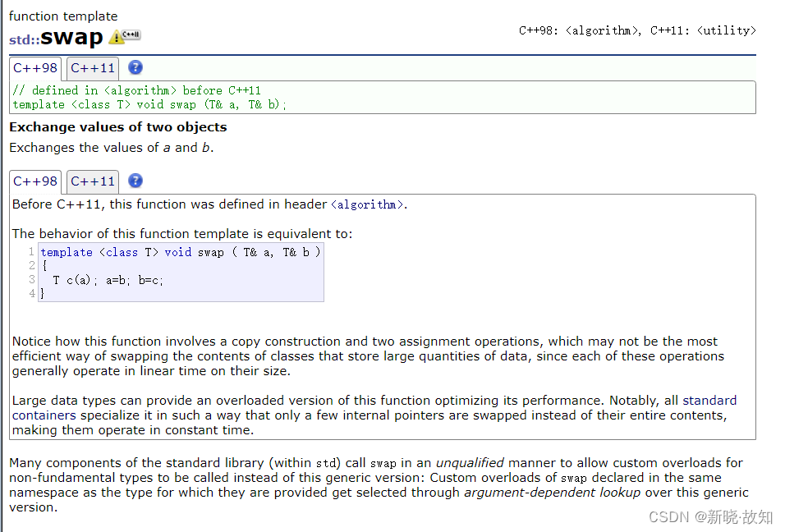
Task: Click the std:: namespace prefix link
Action: pyautogui.click(x=24, y=40)
